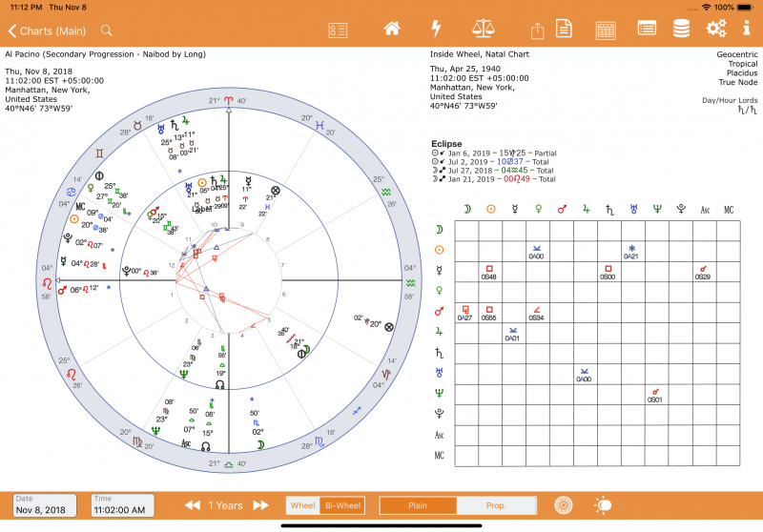Tap the Al Pacino progression chart title

click(106, 54)
